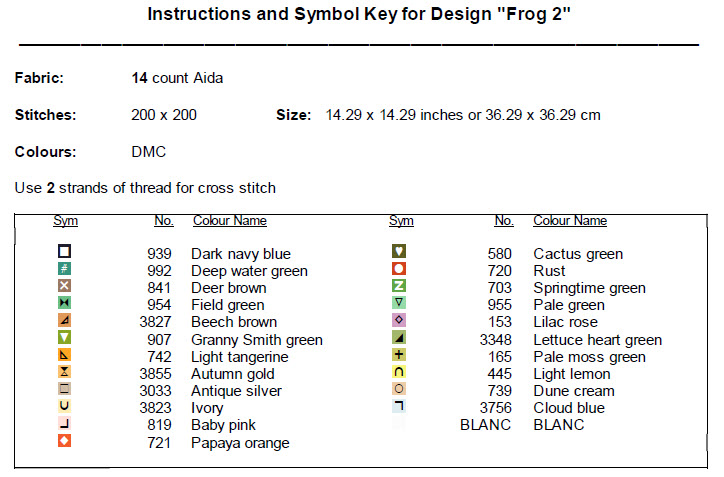Select the Field green symbol swatch
Viewport: 724px width, 477px height.
click(x=65, y=303)
